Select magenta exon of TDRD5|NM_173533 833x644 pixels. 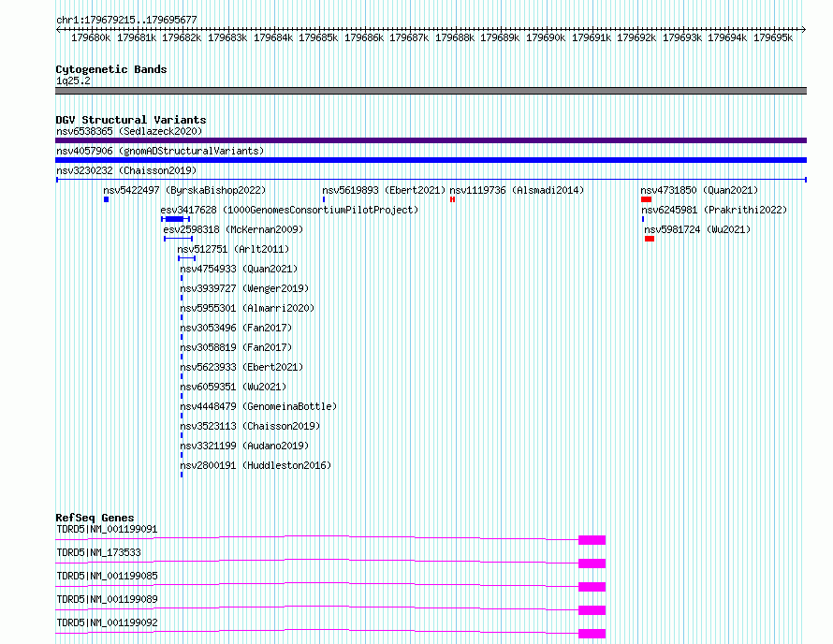click(592, 563)
